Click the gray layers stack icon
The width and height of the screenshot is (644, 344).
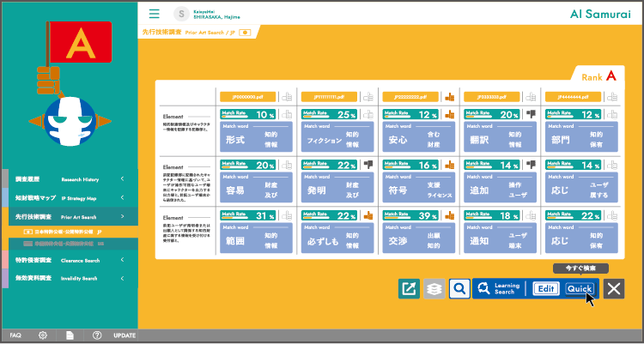434,289
